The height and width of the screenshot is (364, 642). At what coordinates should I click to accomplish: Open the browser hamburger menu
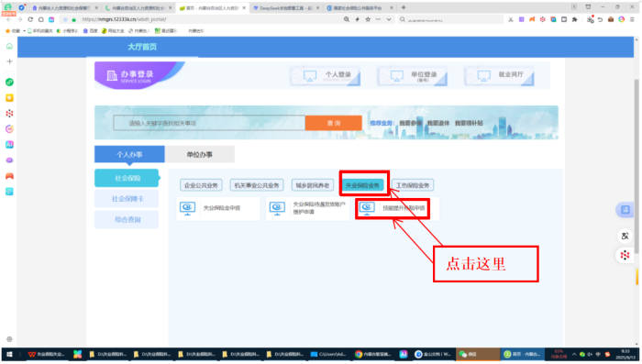[632, 19]
